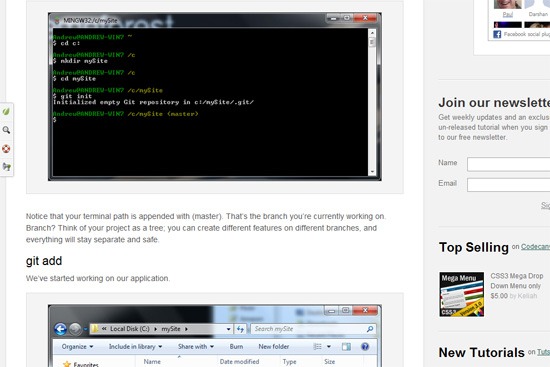Image resolution: width=550 pixels, height=367 pixels.
Task: Click the Name input field in newsletter form
Action: coord(509,164)
